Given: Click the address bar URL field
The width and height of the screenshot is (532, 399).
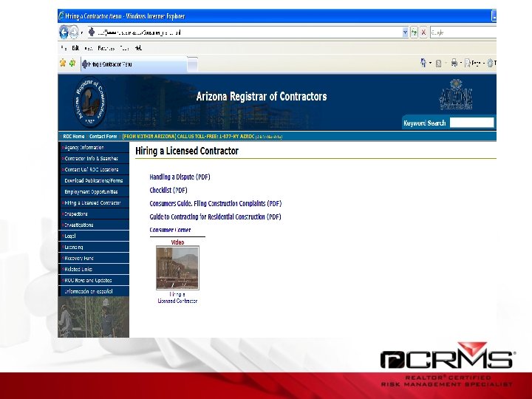Looking at the screenshot, I should click(245, 33).
